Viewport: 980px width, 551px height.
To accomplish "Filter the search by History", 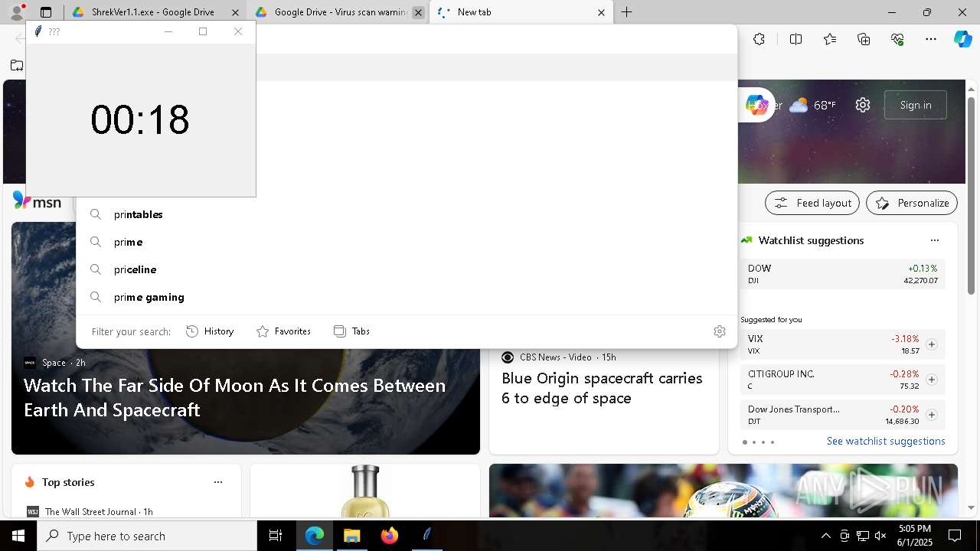I will (x=210, y=331).
